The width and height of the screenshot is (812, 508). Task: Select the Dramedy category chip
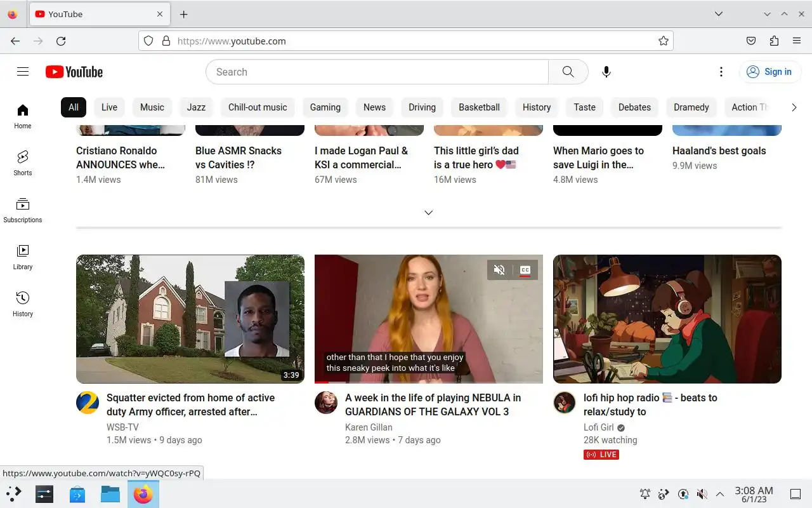click(691, 107)
